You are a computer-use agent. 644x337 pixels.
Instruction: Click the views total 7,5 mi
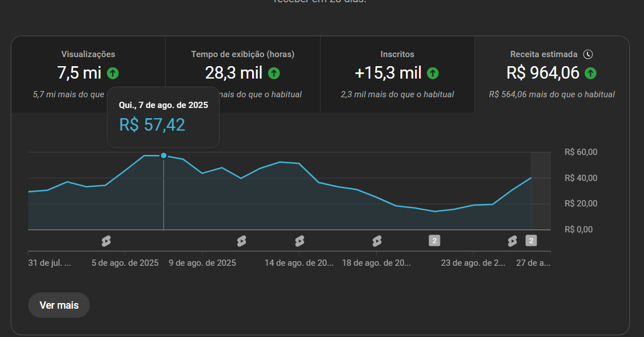(79, 73)
